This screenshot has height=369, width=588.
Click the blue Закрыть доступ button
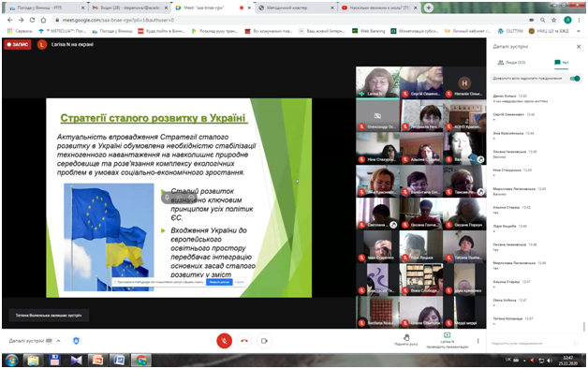point(219,282)
